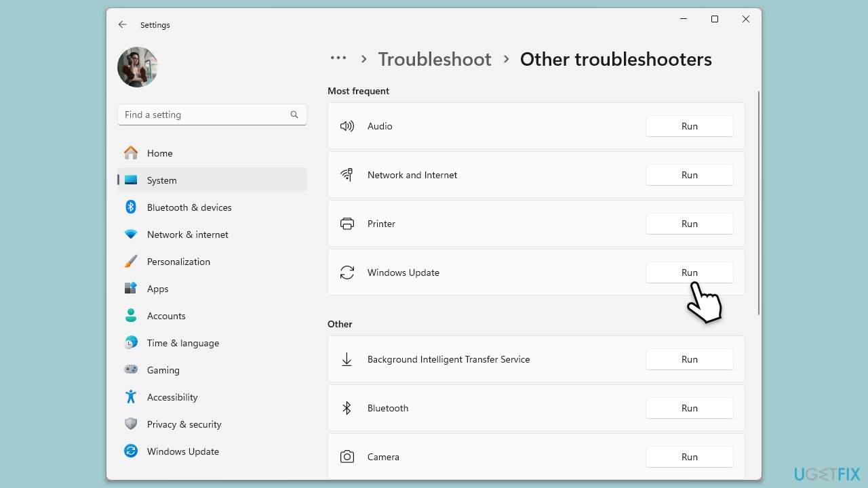
Task: Click the Personalization paintbrush icon
Action: [x=131, y=262]
